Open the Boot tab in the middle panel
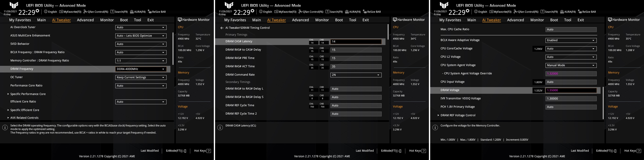The height and width of the screenshot is (160, 644). pyautogui.click(x=339, y=20)
